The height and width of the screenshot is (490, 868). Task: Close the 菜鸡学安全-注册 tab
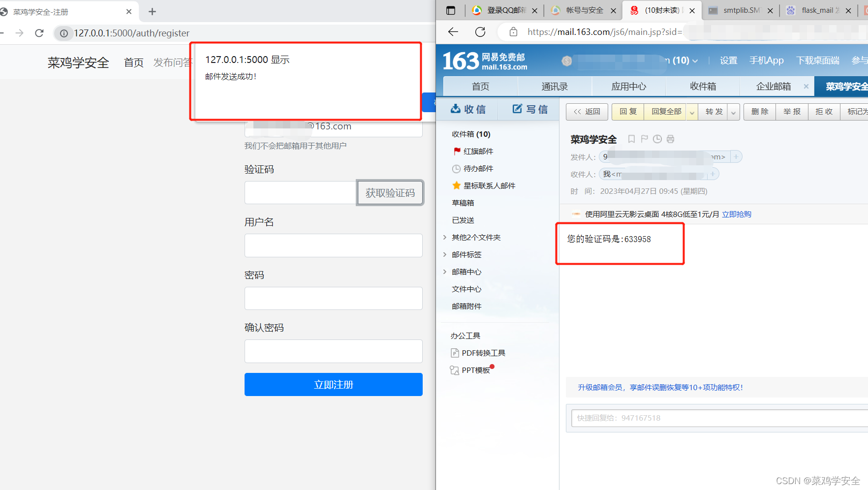coord(129,11)
